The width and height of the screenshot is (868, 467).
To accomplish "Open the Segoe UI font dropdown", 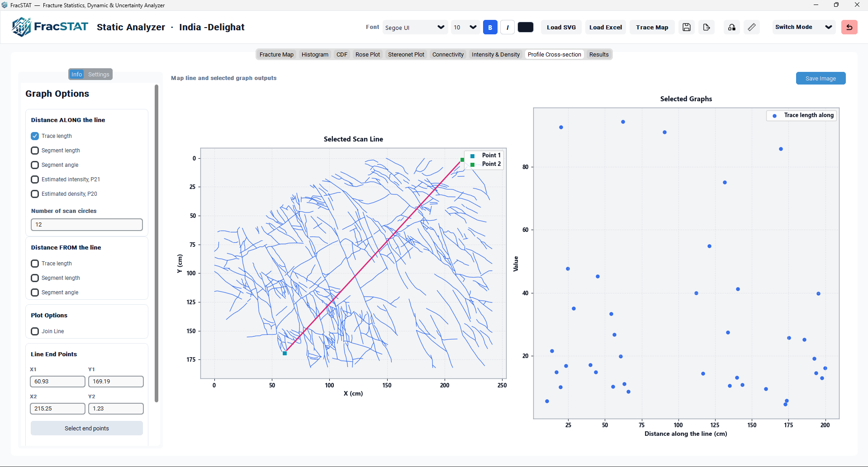I will [x=415, y=27].
